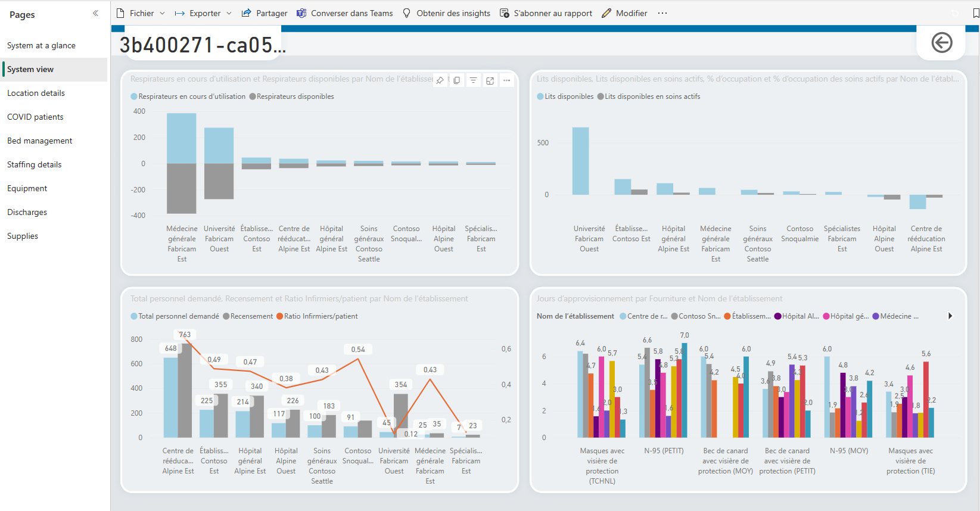Click the Teams chat icon
The height and width of the screenshot is (511, 980).
pos(301,13)
